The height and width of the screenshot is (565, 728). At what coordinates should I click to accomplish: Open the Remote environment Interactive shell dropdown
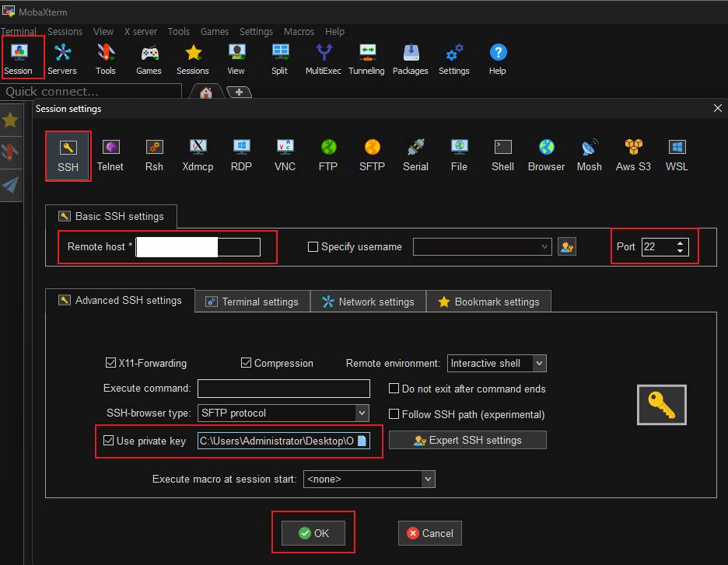[539, 363]
